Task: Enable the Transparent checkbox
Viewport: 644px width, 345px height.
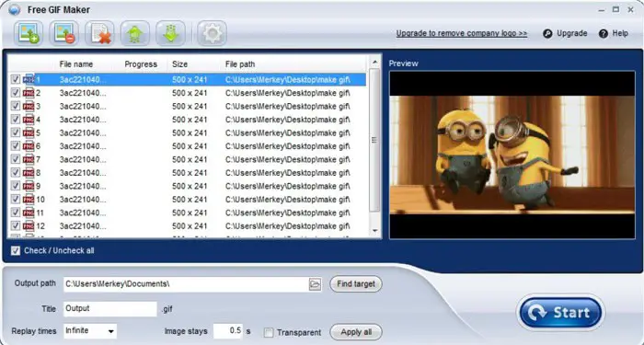Action: (x=269, y=332)
